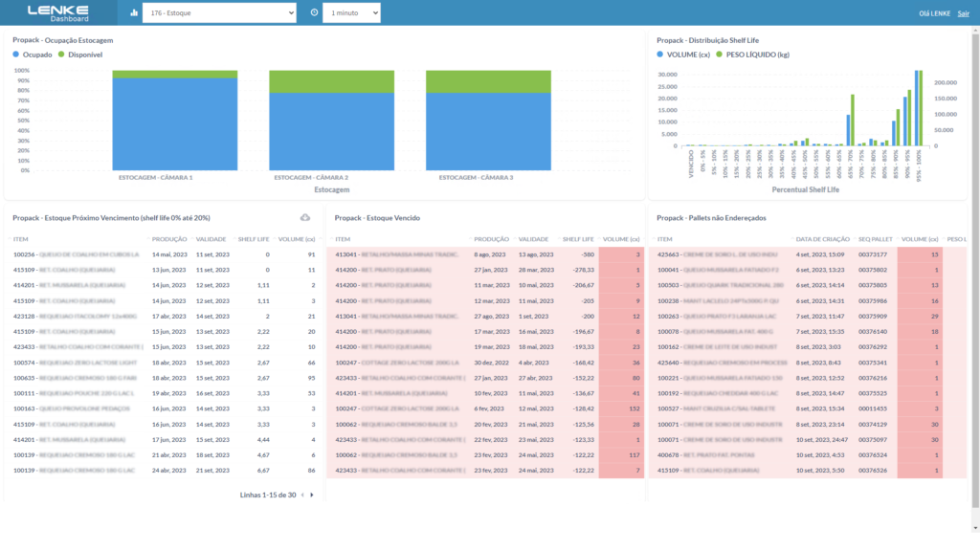The image size is (980, 551).
Task: Sort Estoque Vencido table by PRODUÇÃO column
Action: (x=491, y=239)
